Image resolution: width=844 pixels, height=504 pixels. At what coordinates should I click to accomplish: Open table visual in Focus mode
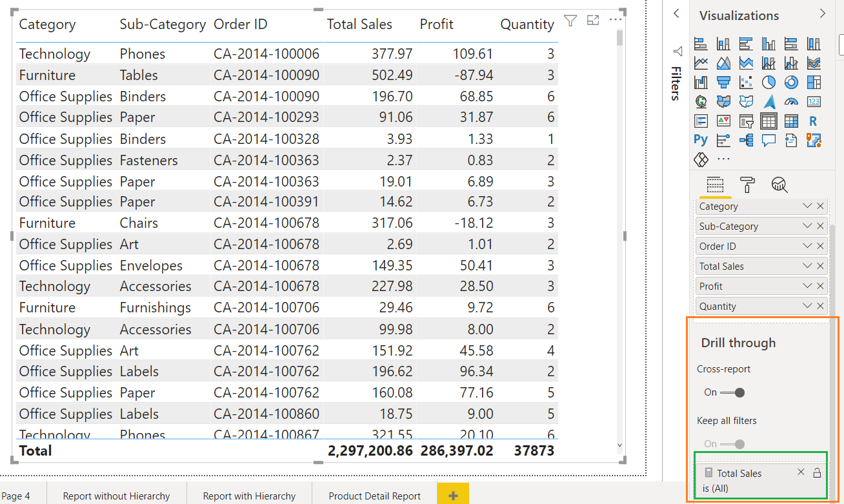[593, 20]
